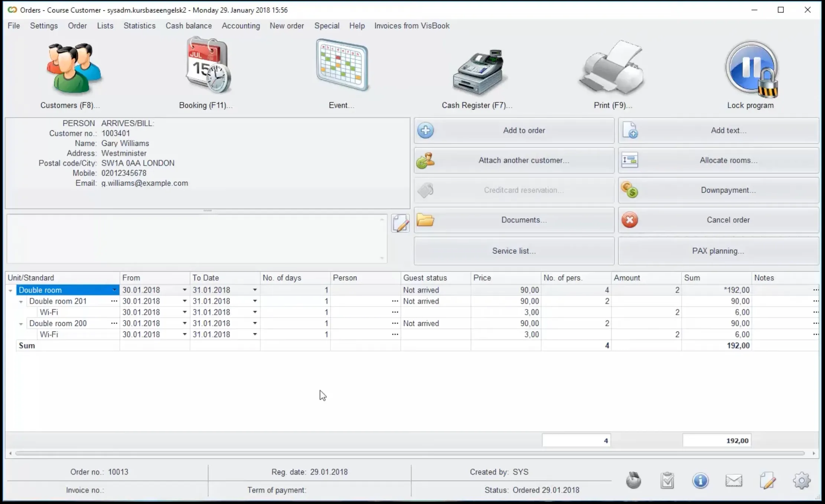Click the blue info icon in status bar
Screen dimensions: 825x504
pos(700,481)
